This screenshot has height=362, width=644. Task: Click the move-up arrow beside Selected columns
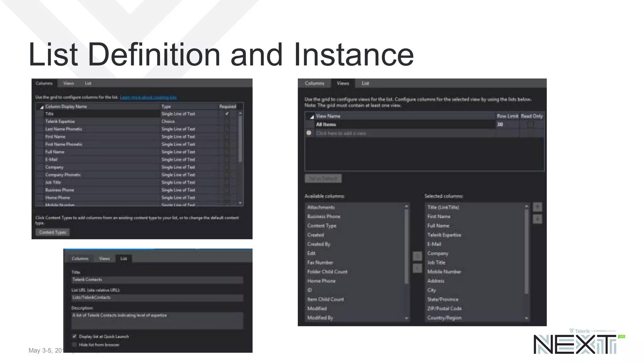pyautogui.click(x=537, y=207)
